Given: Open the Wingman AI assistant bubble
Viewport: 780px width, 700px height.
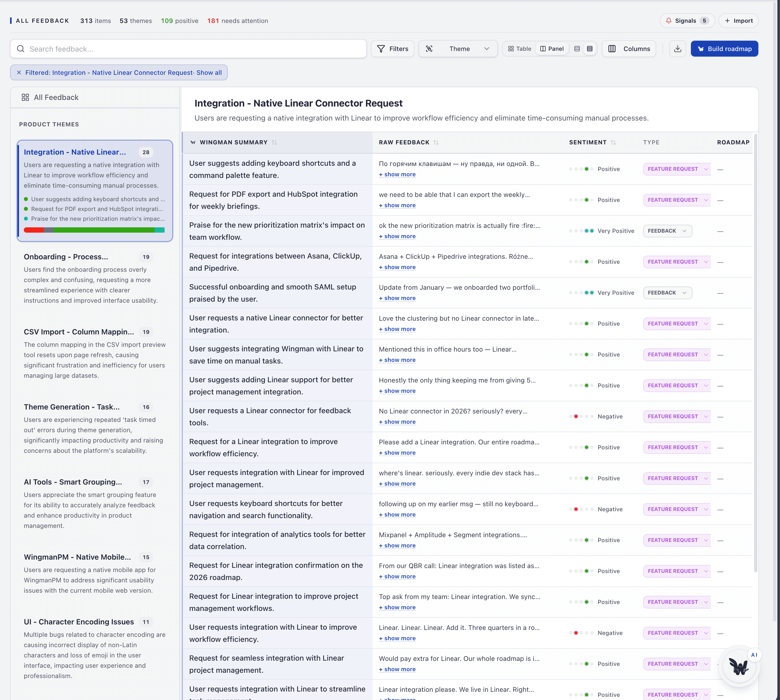Looking at the screenshot, I should (739, 666).
